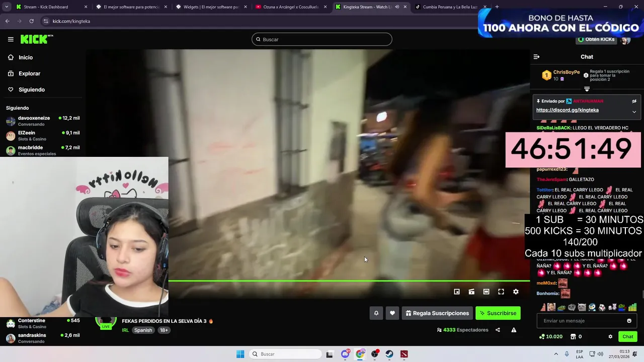Send message with green Chat button
Screen dimensions: 644x362
[x=628, y=337]
